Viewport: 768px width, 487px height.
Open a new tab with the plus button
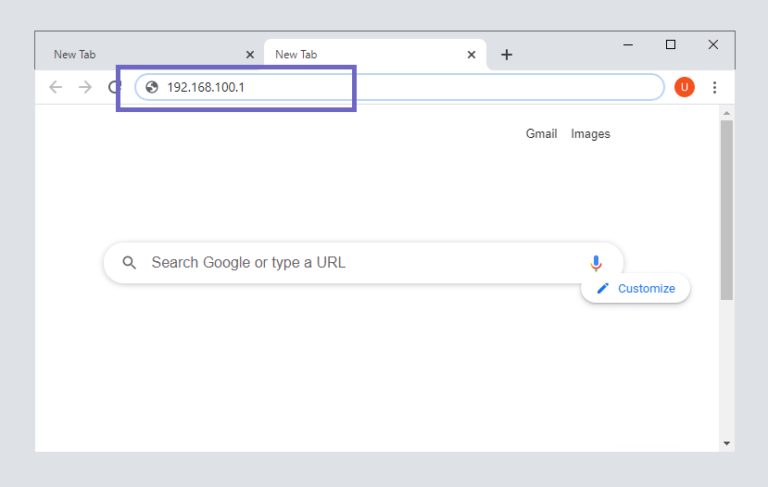coord(506,54)
